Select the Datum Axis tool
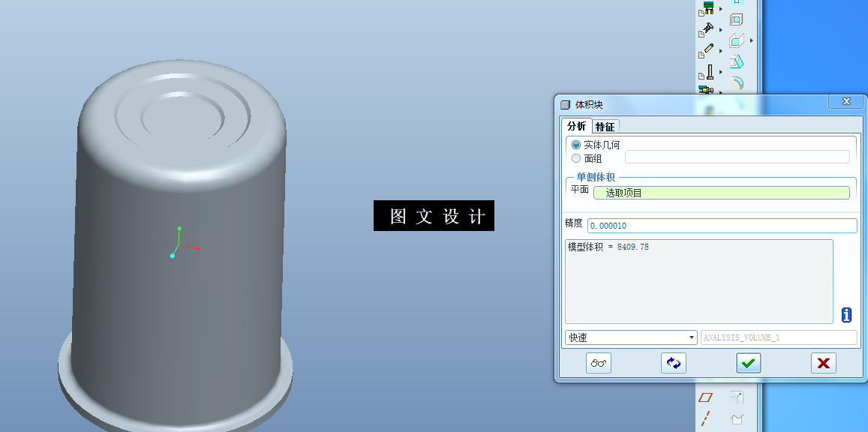This screenshot has height=432, width=868. (705, 418)
